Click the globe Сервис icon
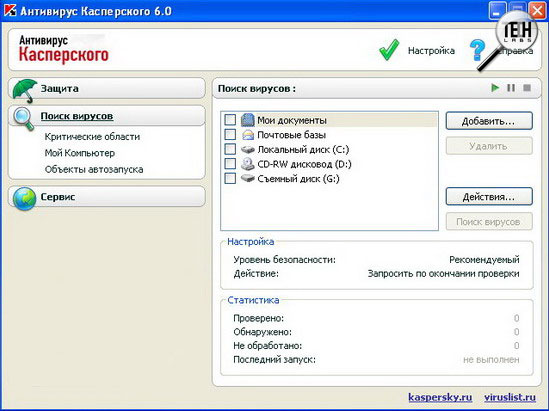The height and width of the screenshot is (411, 549). pos(24,198)
